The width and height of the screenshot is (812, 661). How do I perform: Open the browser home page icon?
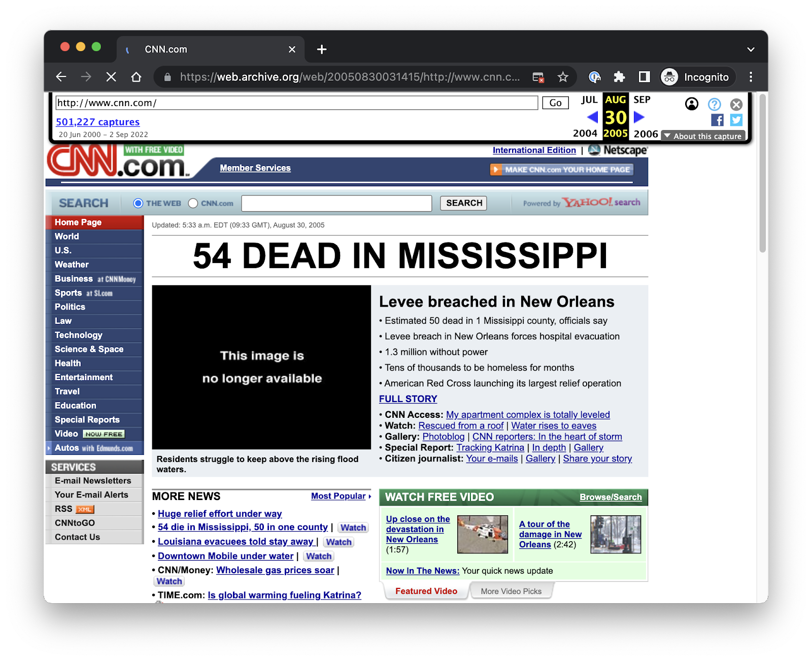point(136,77)
